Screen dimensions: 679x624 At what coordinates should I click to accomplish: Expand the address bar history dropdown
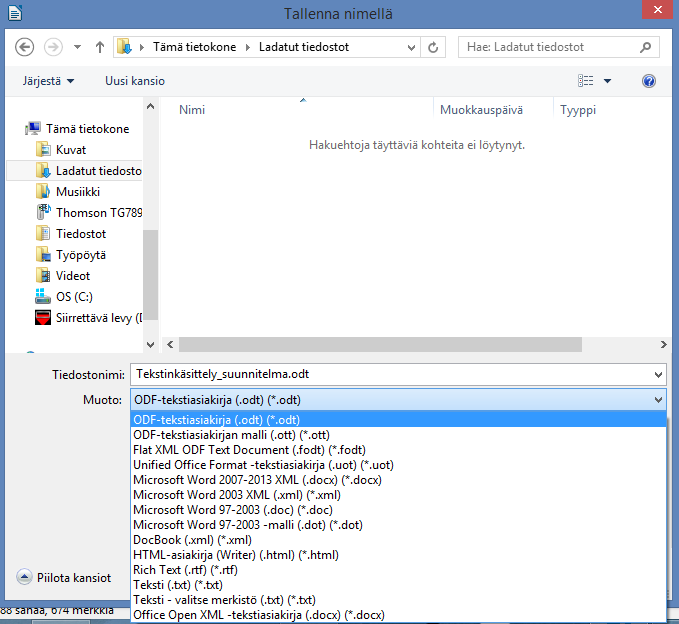[411, 47]
